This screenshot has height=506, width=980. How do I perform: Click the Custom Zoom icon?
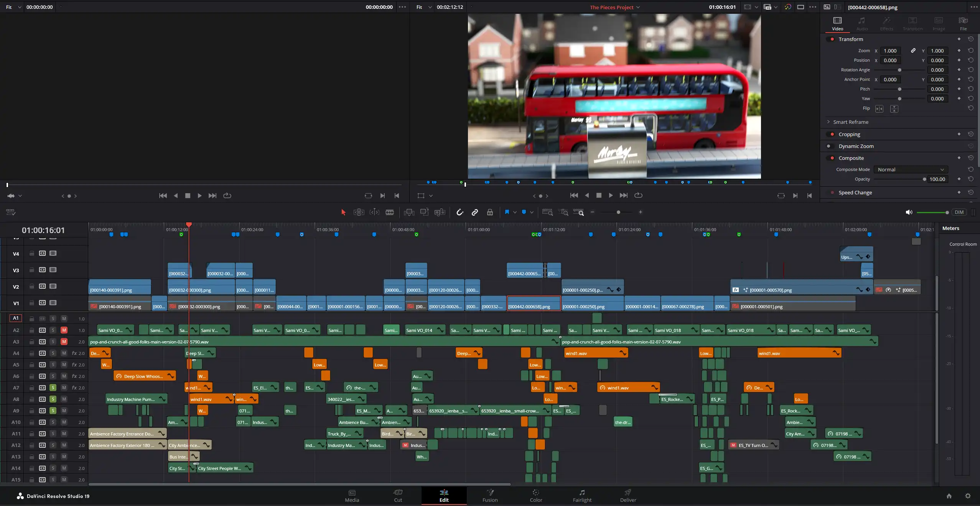coord(578,212)
